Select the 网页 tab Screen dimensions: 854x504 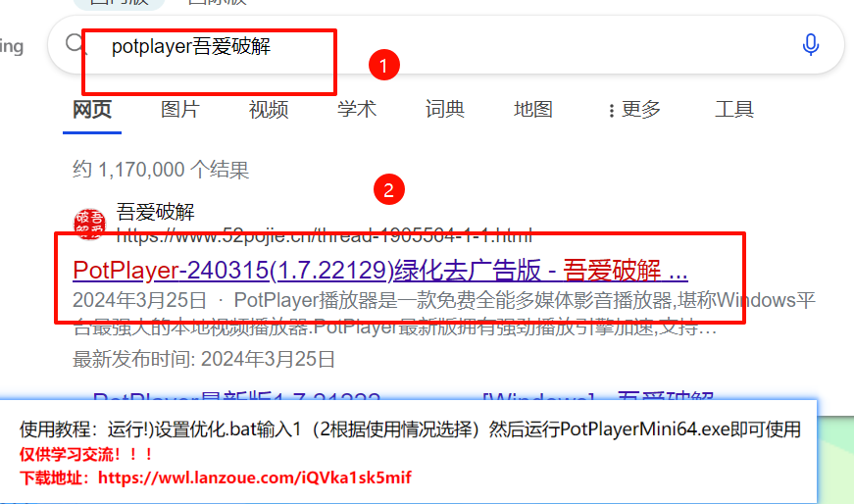click(x=92, y=110)
